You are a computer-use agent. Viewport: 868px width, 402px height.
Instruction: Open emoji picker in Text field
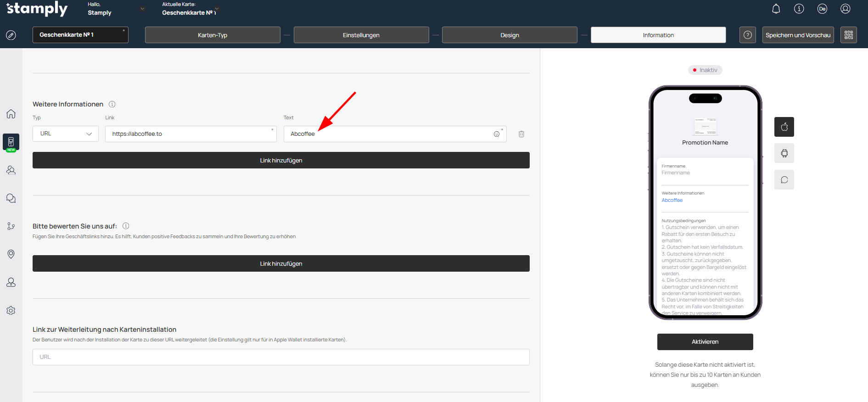[496, 134]
